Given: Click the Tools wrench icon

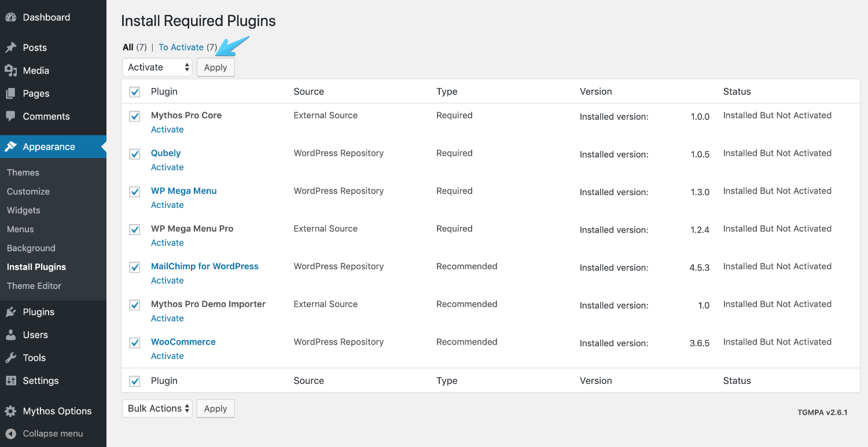Looking at the screenshot, I should [10, 358].
